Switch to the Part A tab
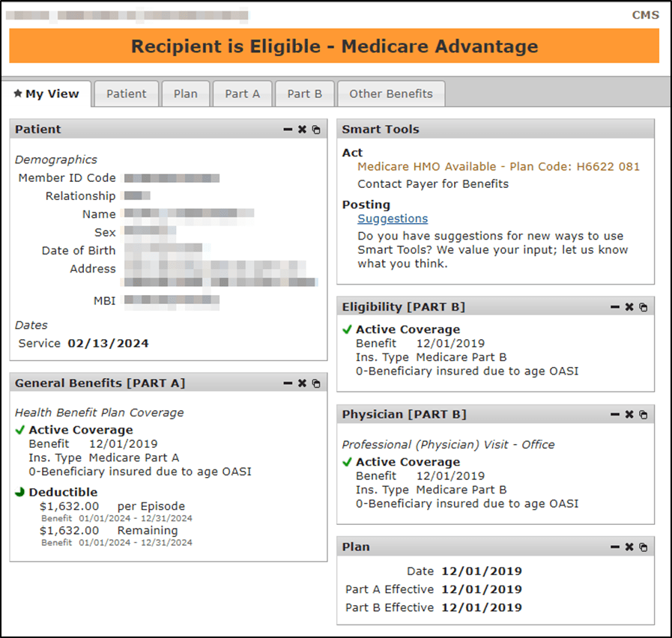672x638 pixels. point(243,94)
